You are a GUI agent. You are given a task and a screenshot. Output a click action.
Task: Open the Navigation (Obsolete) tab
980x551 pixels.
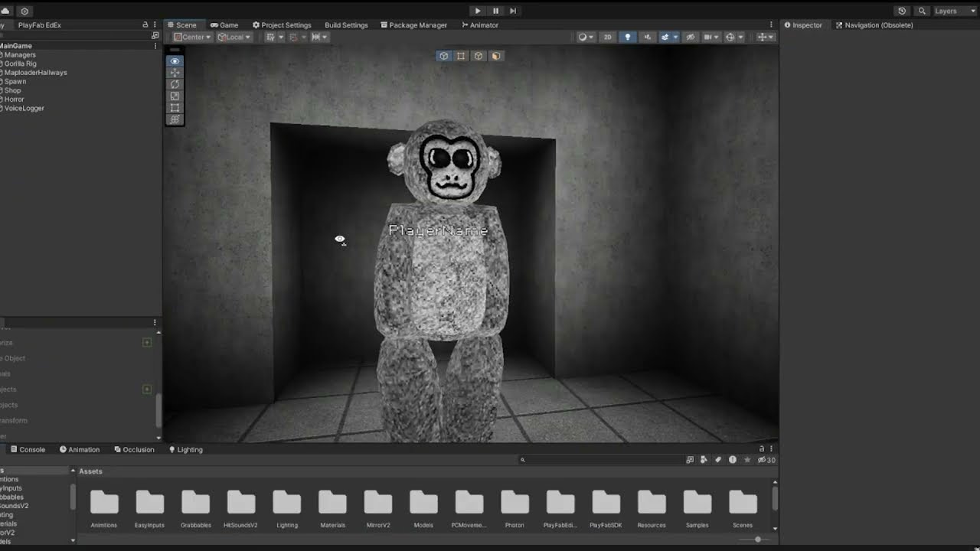point(874,25)
